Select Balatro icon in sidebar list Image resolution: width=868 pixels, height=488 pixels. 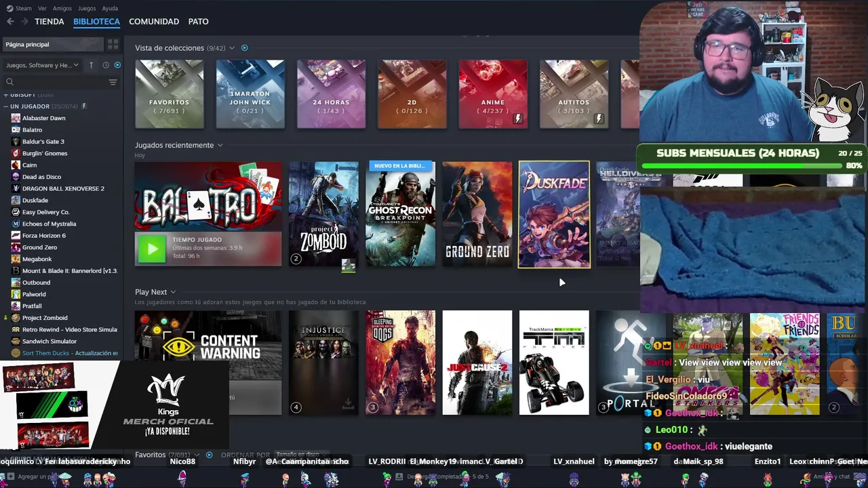[x=16, y=129]
